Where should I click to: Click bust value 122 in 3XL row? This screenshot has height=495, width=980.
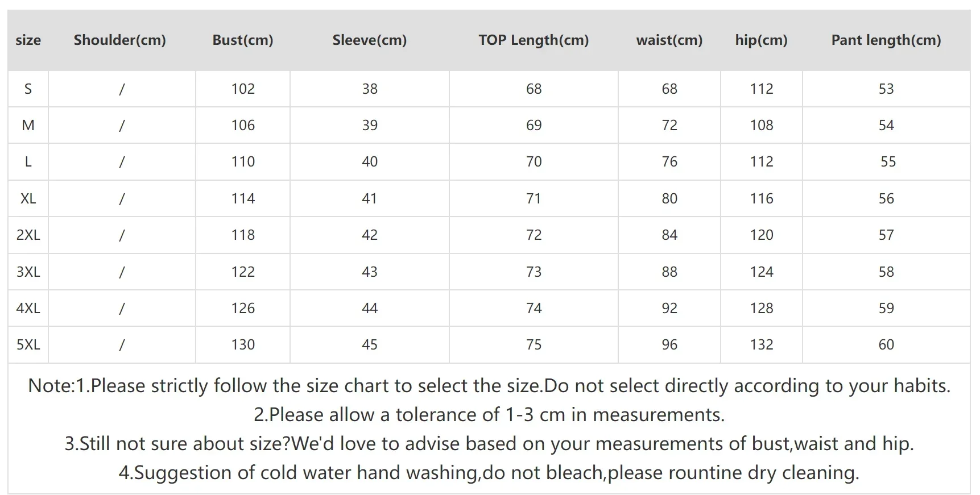coord(243,272)
